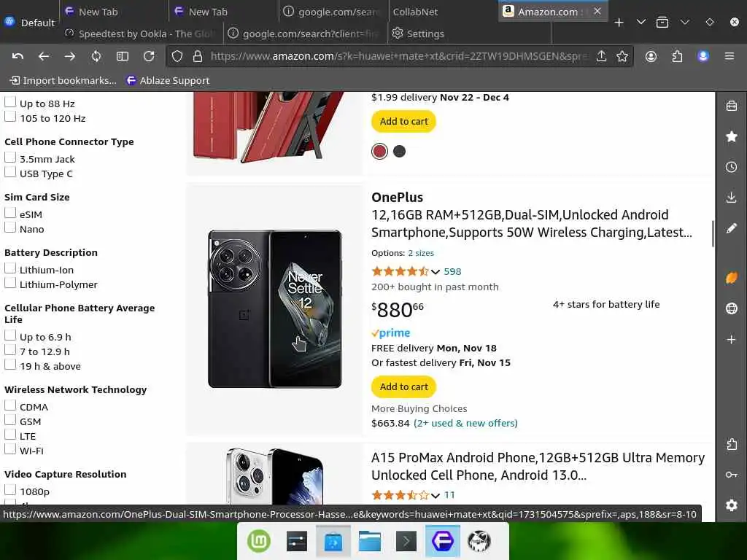Click the circular sync arrows icon in the toolbar
This screenshot has height=560, width=747.
(x=96, y=56)
